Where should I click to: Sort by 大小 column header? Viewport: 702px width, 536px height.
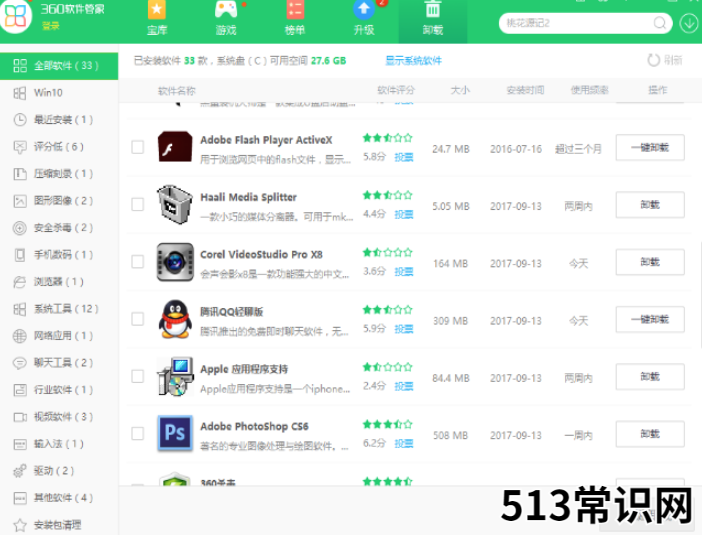click(x=460, y=90)
